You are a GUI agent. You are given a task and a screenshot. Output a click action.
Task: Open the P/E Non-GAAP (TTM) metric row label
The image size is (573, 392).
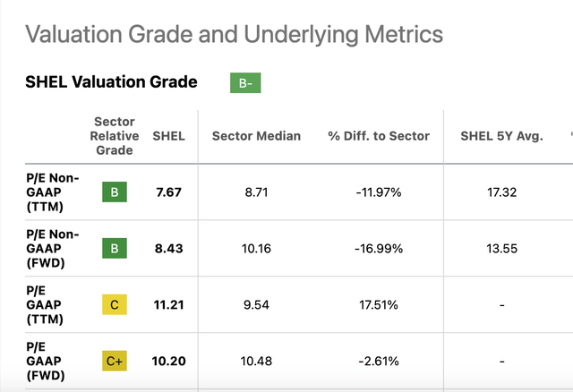tap(52, 192)
